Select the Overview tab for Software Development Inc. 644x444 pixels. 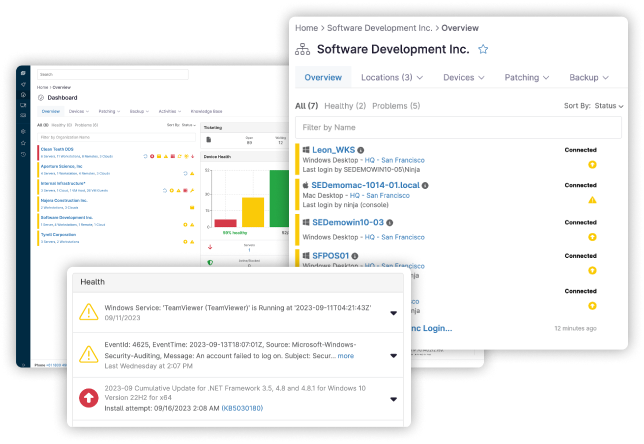[323, 78]
